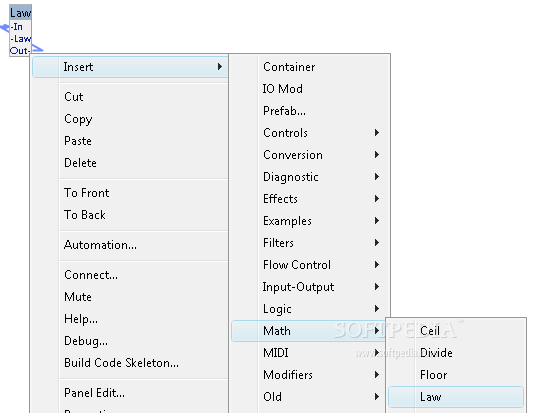Image resolution: width=534 pixels, height=413 pixels.
Task: Expand the MIDI submenu
Action: pos(311,353)
